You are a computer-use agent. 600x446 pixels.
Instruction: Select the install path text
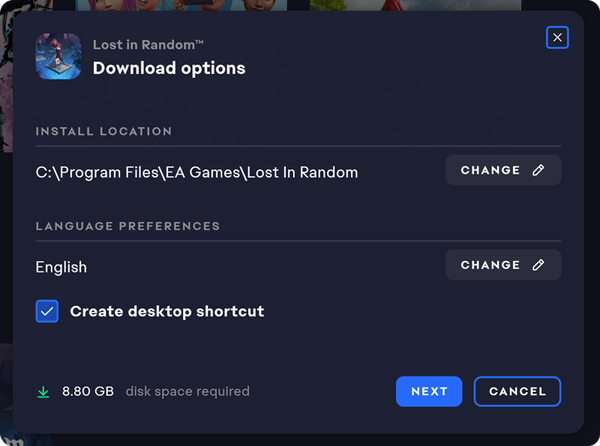(197, 173)
